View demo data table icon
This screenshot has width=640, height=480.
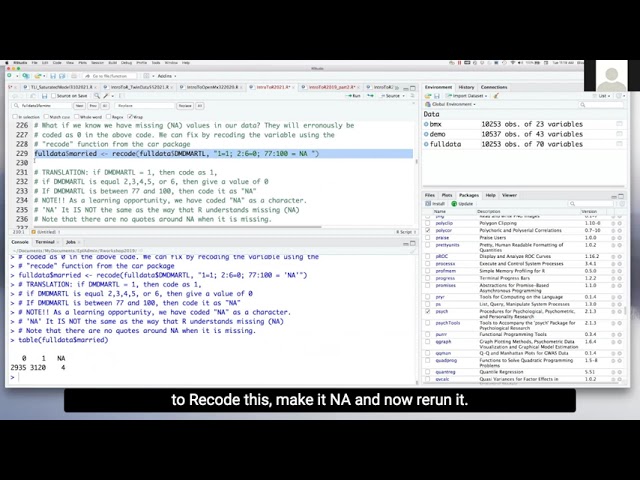click(x=619, y=134)
